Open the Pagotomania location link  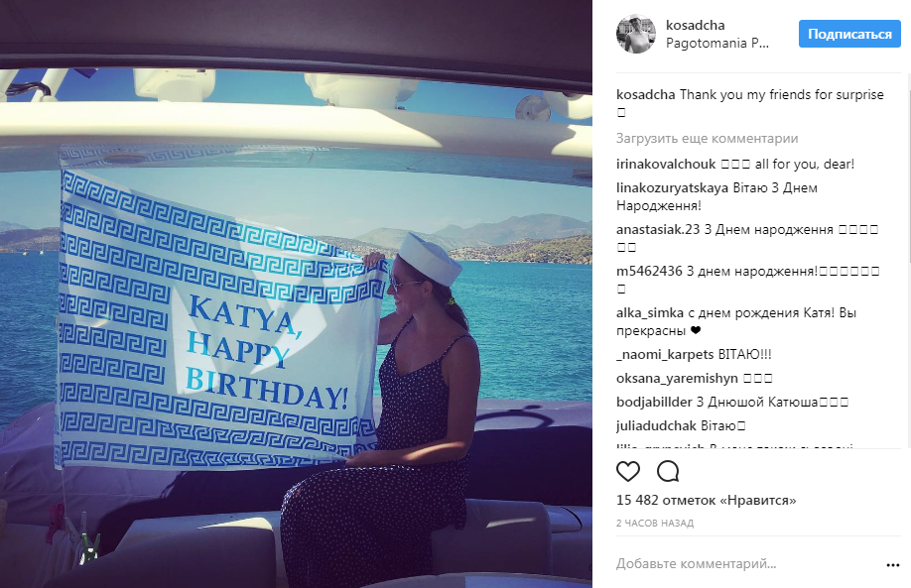click(716, 43)
